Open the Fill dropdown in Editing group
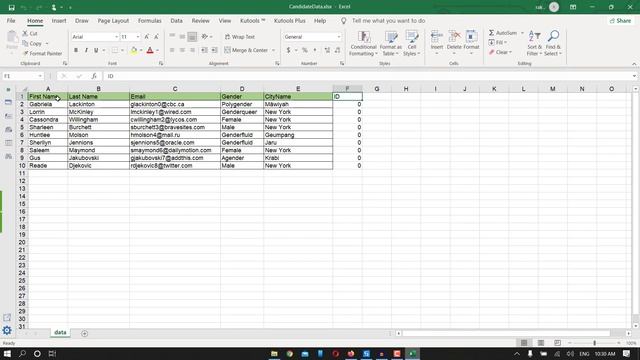The image size is (640, 360). pyautogui.click(x=498, y=42)
